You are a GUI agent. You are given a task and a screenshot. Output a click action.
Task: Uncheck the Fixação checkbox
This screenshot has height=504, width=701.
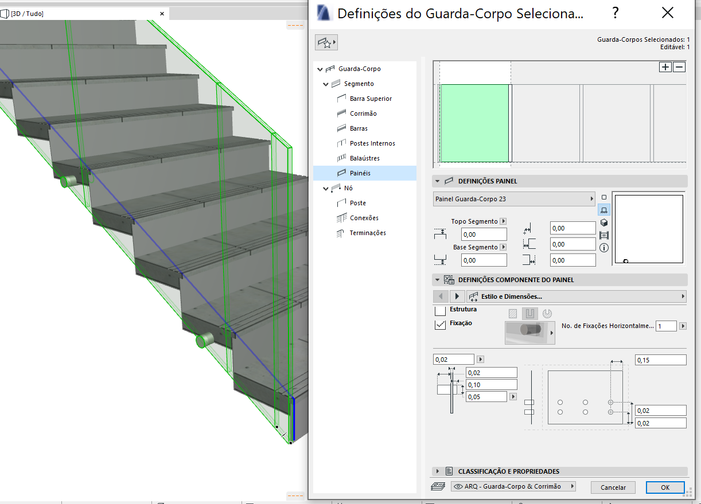440,325
